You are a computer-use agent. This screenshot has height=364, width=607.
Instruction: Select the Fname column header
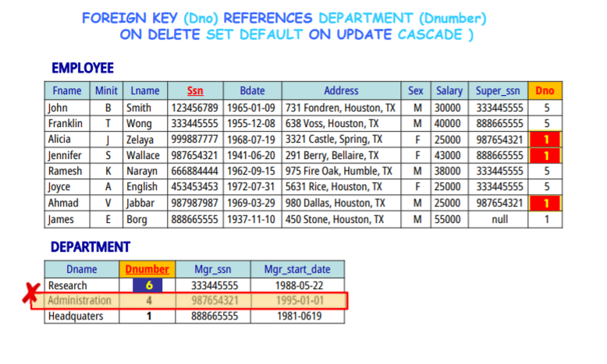pyautogui.click(x=67, y=90)
